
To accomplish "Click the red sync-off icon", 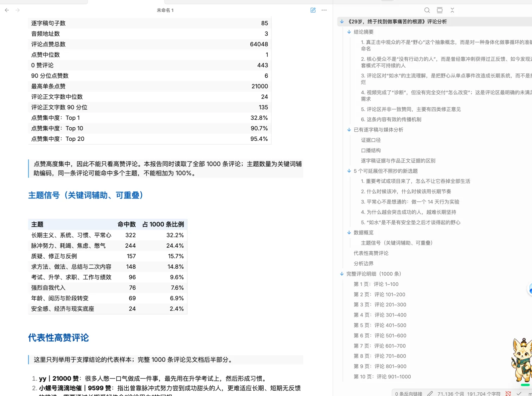I will tap(508, 393).
